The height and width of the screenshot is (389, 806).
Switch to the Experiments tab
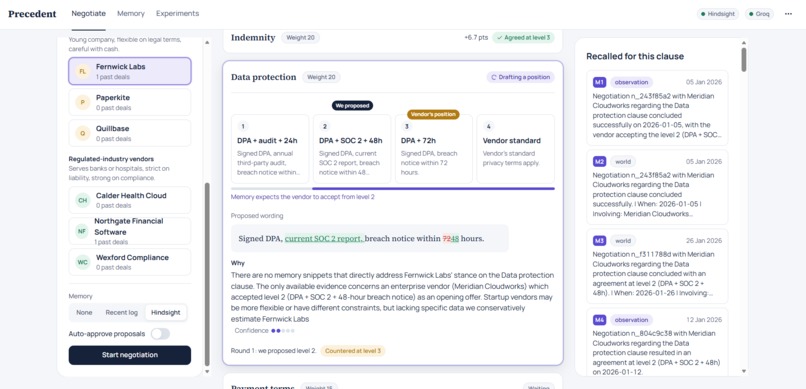coord(177,14)
